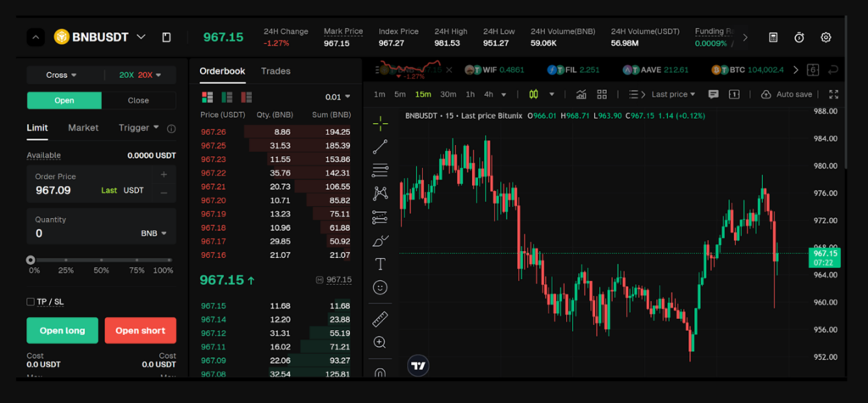Open the BTC ticker chip
The width and height of the screenshot is (868, 403).
(748, 70)
